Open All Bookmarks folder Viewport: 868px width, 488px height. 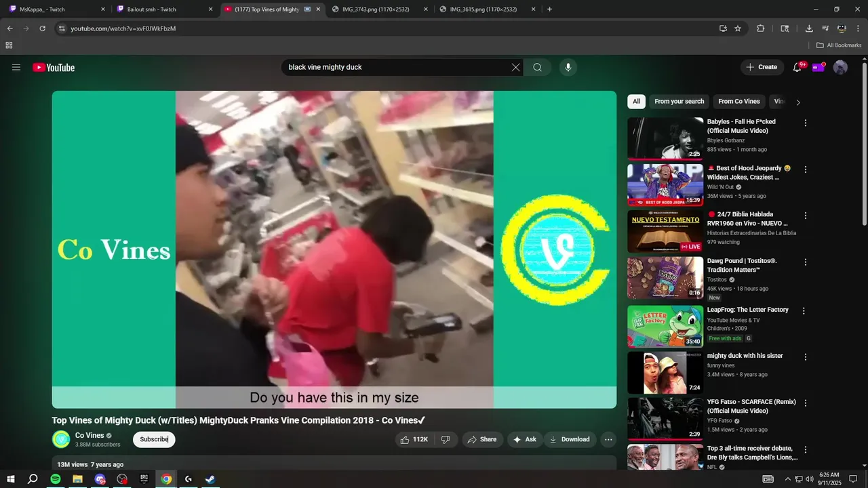coord(839,45)
